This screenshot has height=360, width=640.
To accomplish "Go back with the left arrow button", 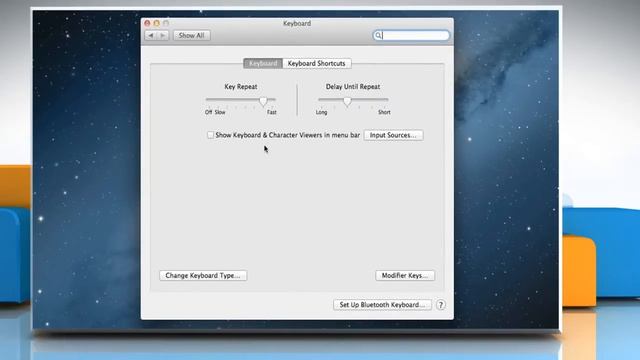I will point(151,36).
